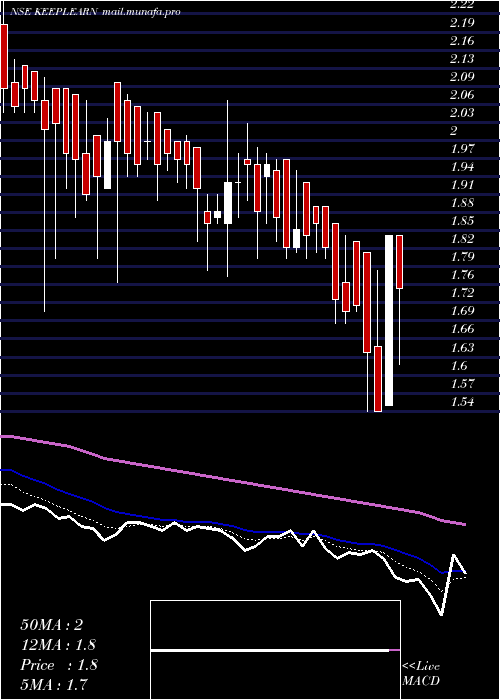The width and height of the screenshot is (500, 700).
Task: Select the 2.09 price axis label
Action: (462, 77)
